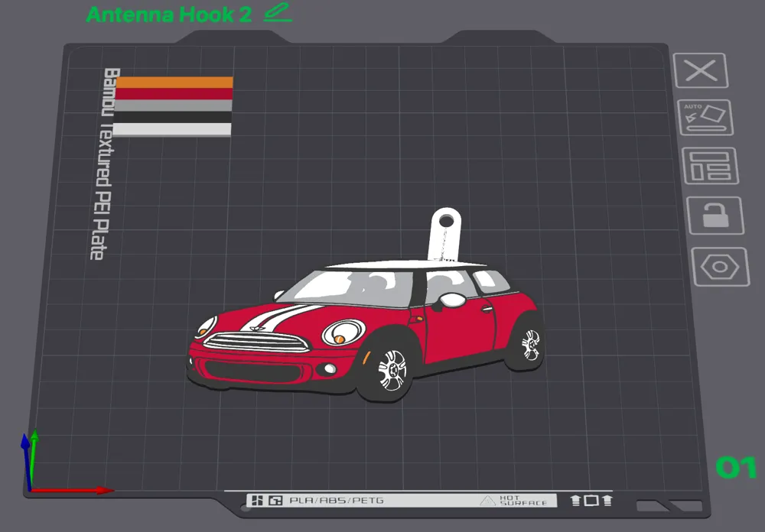
Task: Click the red filament bar
Action: [174, 94]
